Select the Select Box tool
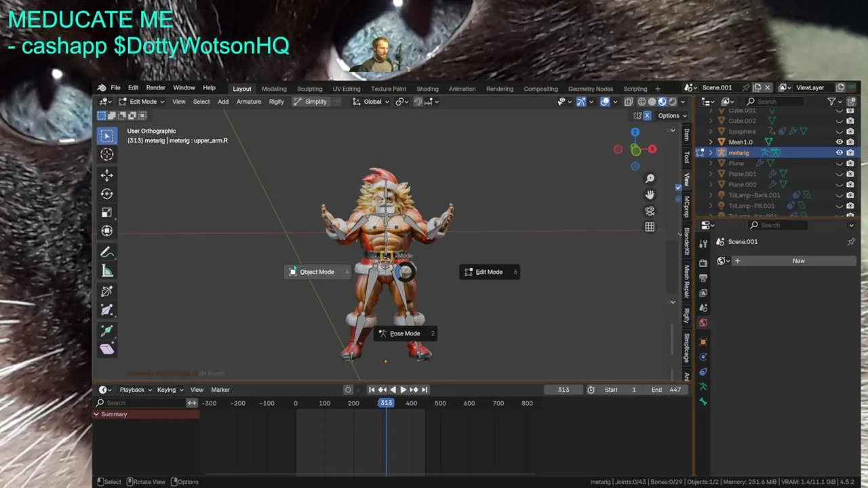This screenshot has height=488, width=868. [106, 136]
